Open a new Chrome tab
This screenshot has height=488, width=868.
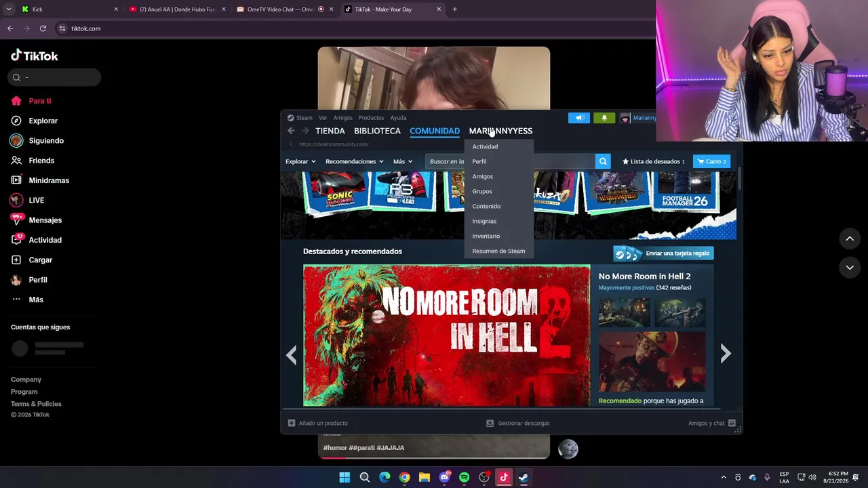point(454,9)
